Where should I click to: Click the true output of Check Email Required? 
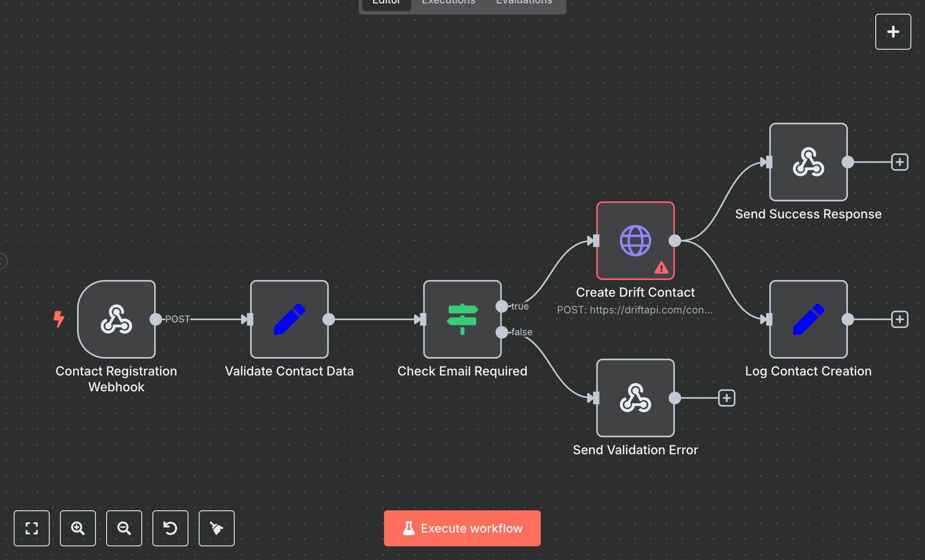pyautogui.click(x=501, y=306)
